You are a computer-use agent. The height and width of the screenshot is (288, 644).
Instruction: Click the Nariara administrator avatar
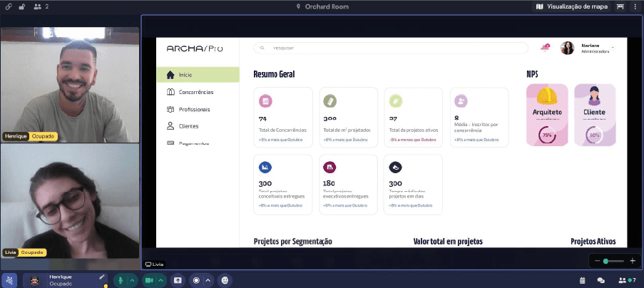coord(567,48)
